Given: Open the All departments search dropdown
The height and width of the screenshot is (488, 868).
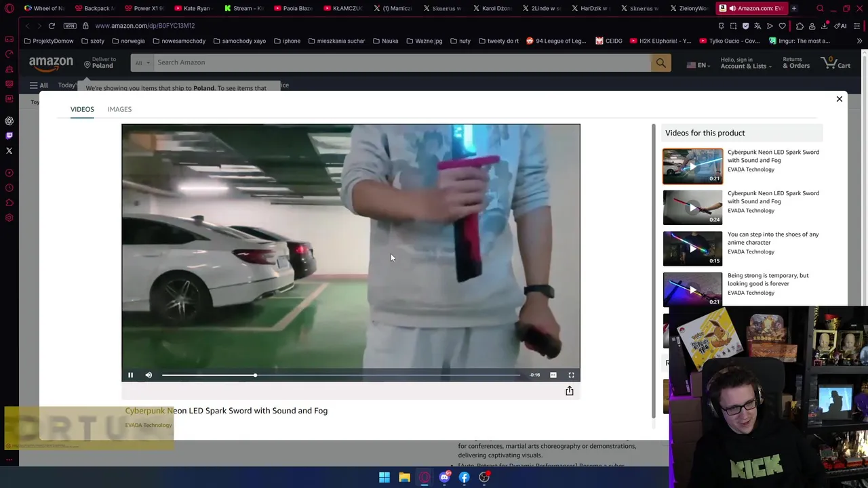Looking at the screenshot, I should click(142, 63).
